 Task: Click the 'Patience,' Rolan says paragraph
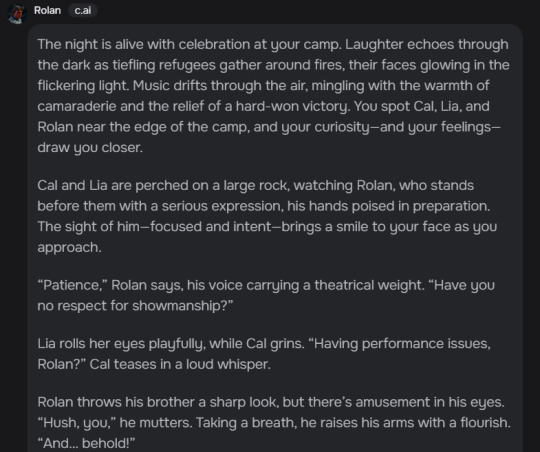pyautogui.click(x=266, y=295)
